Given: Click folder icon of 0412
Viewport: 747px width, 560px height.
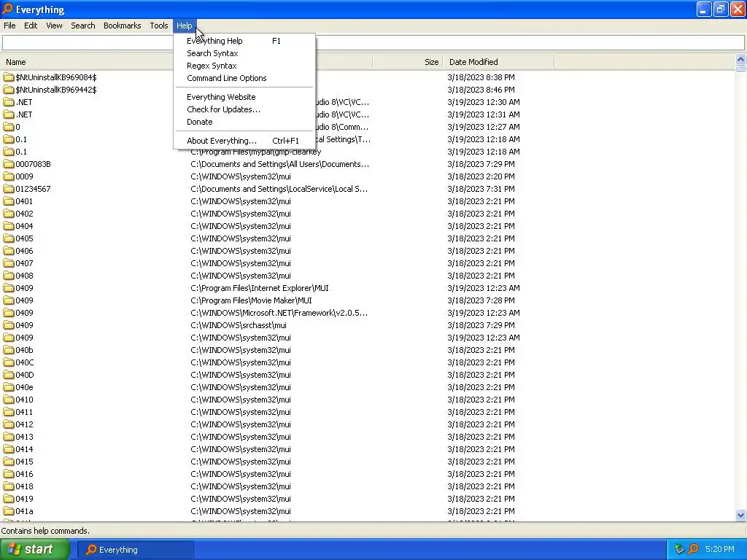Looking at the screenshot, I should click(x=9, y=424).
